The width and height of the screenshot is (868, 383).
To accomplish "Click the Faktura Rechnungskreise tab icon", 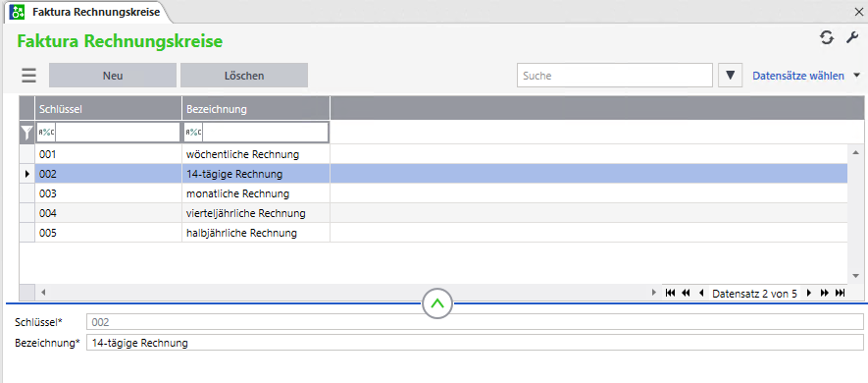I will click(x=18, y=12).
